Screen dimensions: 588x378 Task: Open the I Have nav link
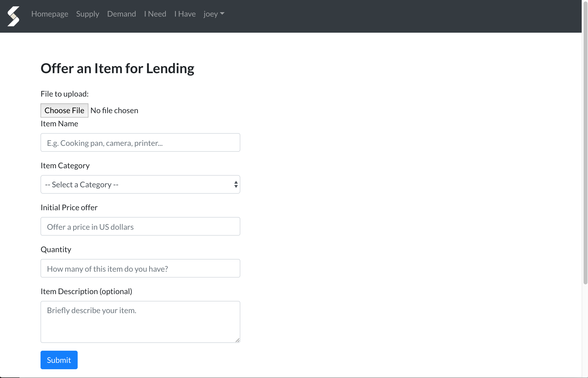[x=185, y=14]
